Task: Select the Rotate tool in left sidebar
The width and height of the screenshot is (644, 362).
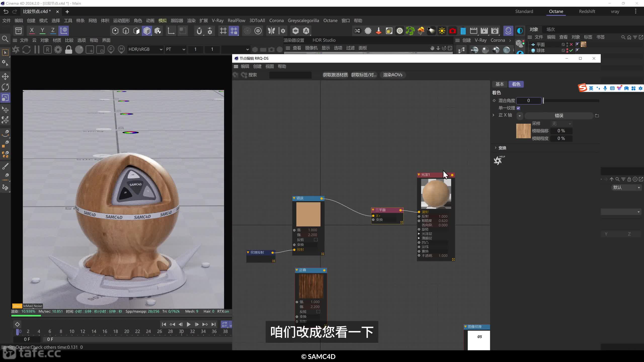Action: click(x=5, y=87)
